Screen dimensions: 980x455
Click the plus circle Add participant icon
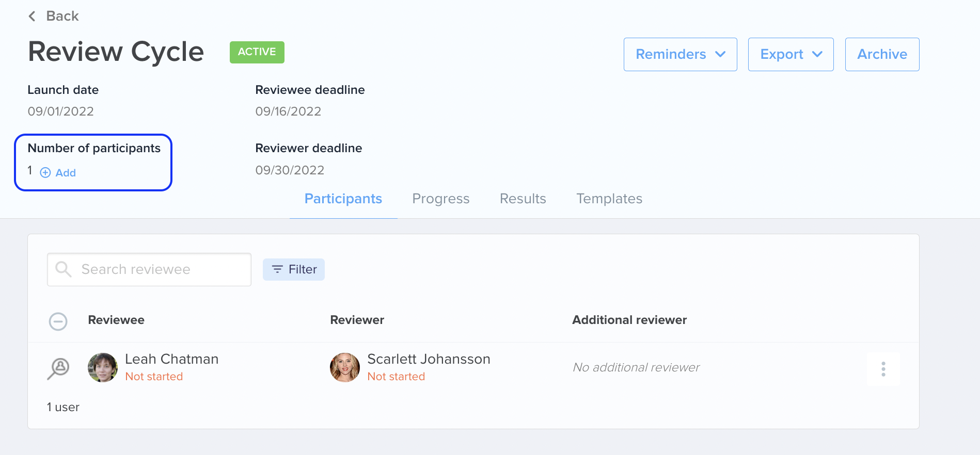point(45,173)
